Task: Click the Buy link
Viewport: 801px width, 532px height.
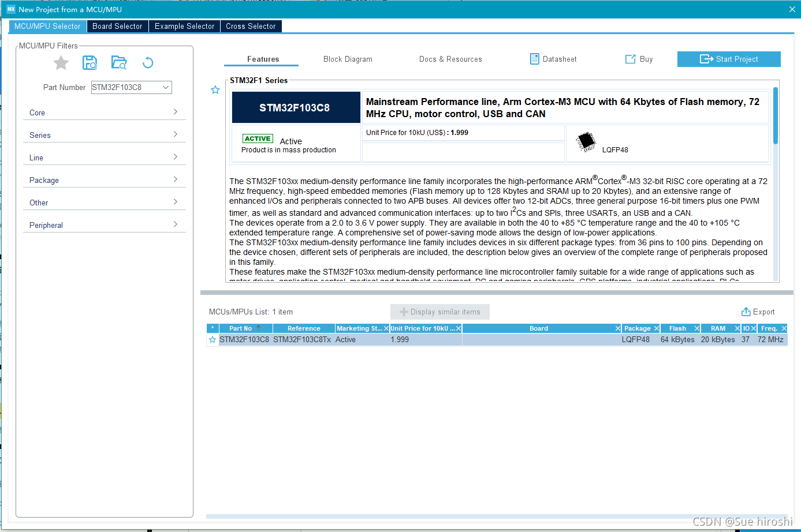Action: 639,59
